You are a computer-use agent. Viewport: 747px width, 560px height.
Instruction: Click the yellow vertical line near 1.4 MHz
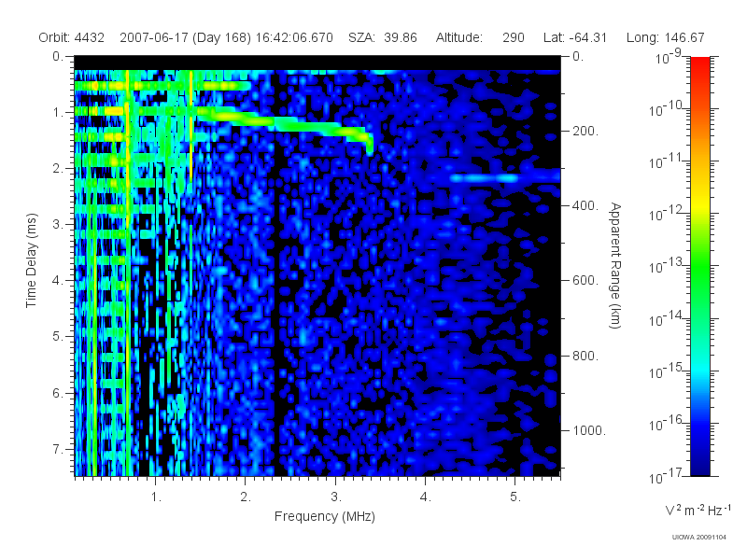[x=191, y=126]
